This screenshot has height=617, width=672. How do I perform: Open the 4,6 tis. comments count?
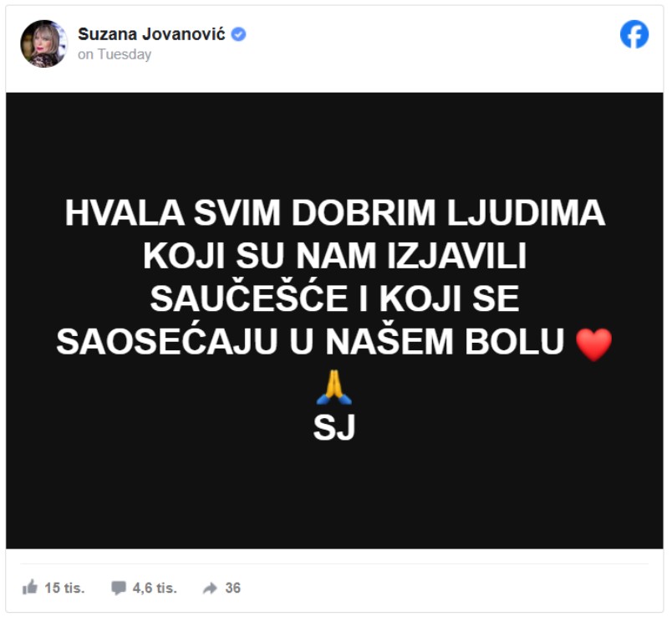pos(155,588)
